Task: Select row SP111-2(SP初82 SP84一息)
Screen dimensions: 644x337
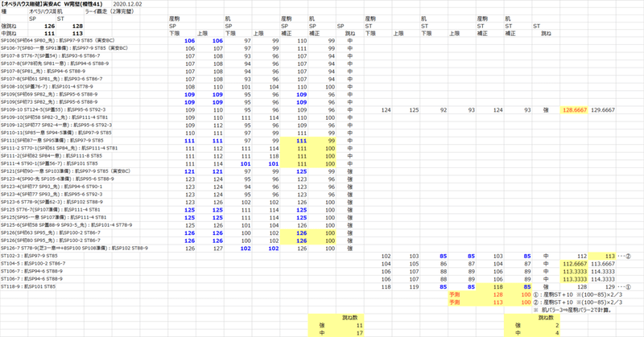Action: pyautogui.click(x=52, y=155)
